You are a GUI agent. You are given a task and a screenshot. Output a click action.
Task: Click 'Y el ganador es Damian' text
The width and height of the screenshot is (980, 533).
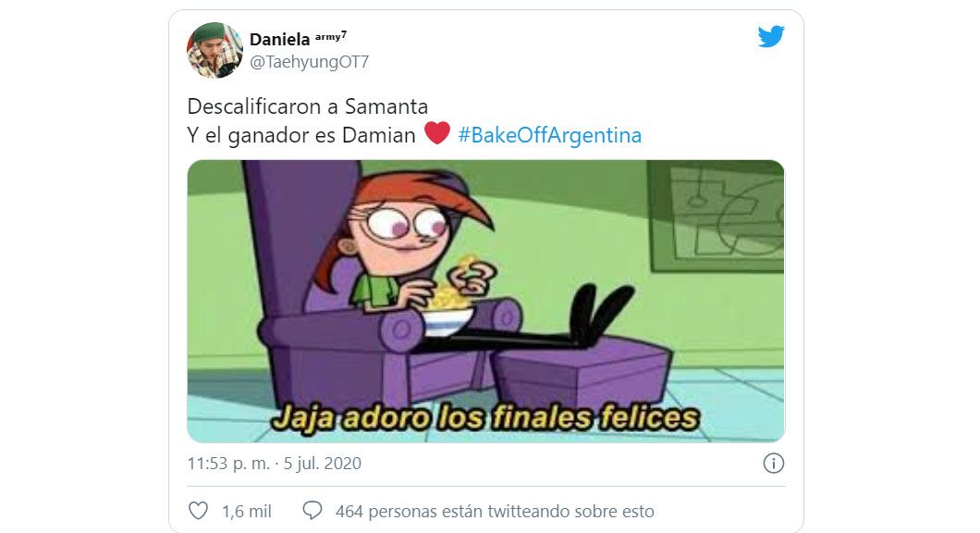coord(301,135)
